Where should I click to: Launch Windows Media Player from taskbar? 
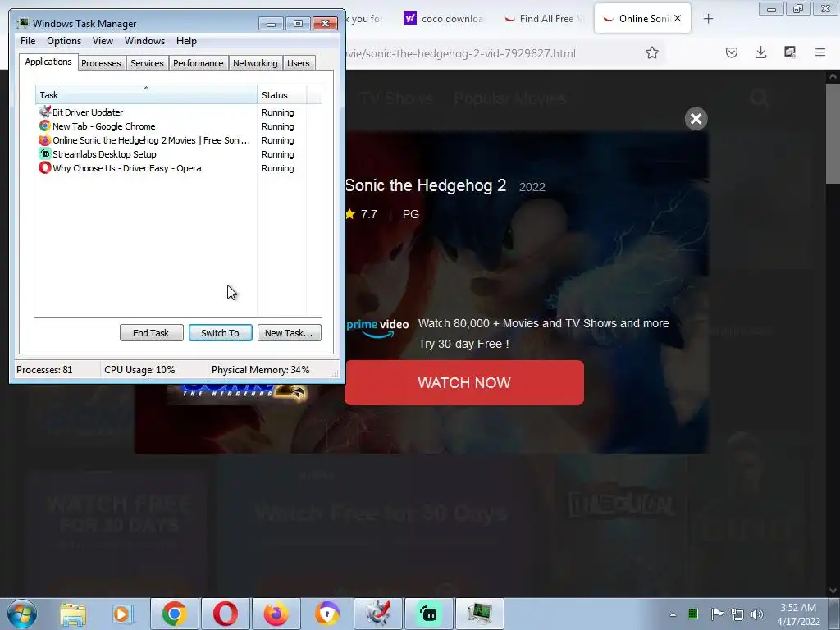click(x=123, y=614)
